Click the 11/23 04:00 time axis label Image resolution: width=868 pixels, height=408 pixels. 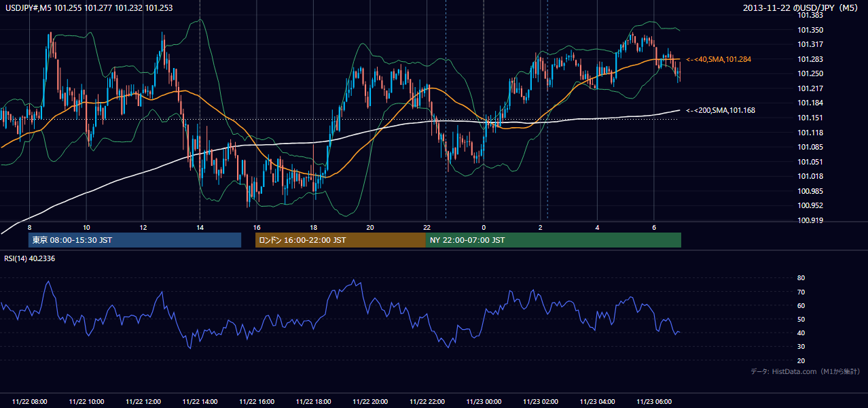[x=598, y=402]
